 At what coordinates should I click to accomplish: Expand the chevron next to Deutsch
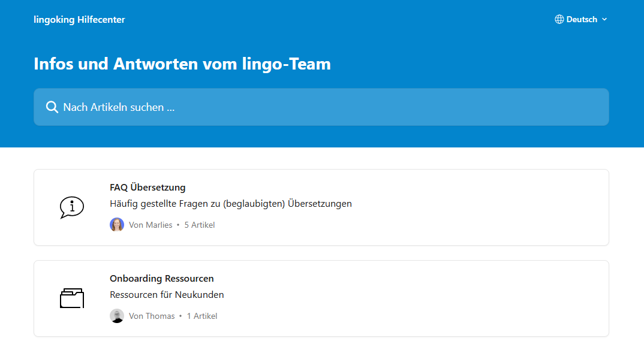click(x=604, y=19)
